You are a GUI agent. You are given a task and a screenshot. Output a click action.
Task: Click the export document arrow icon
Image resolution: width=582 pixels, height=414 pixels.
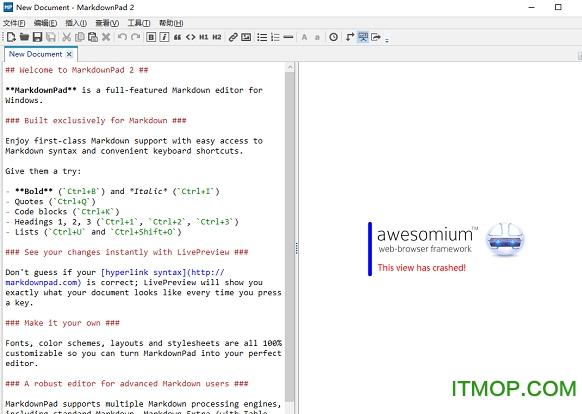[376, 37]
